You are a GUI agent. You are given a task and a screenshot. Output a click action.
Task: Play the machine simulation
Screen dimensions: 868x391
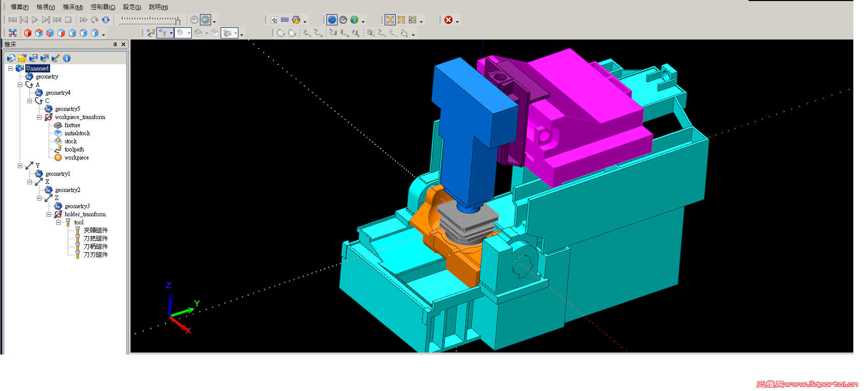[x=35, y=20]
